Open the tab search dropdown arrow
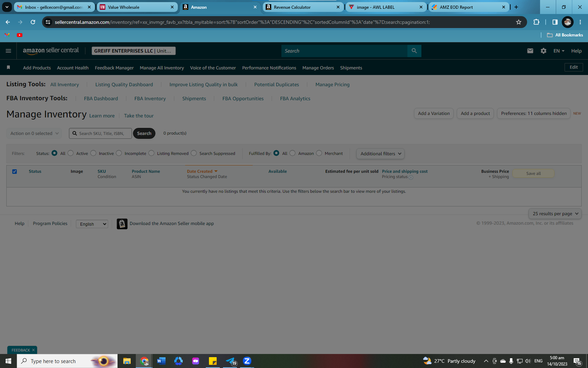588x368 pixels. tap(7, 7)
